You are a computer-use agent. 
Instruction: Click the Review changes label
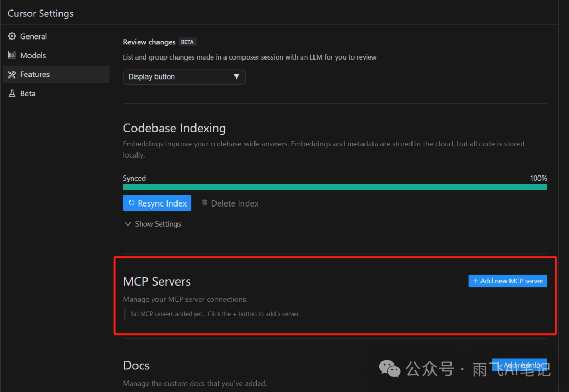pos(149,42)
